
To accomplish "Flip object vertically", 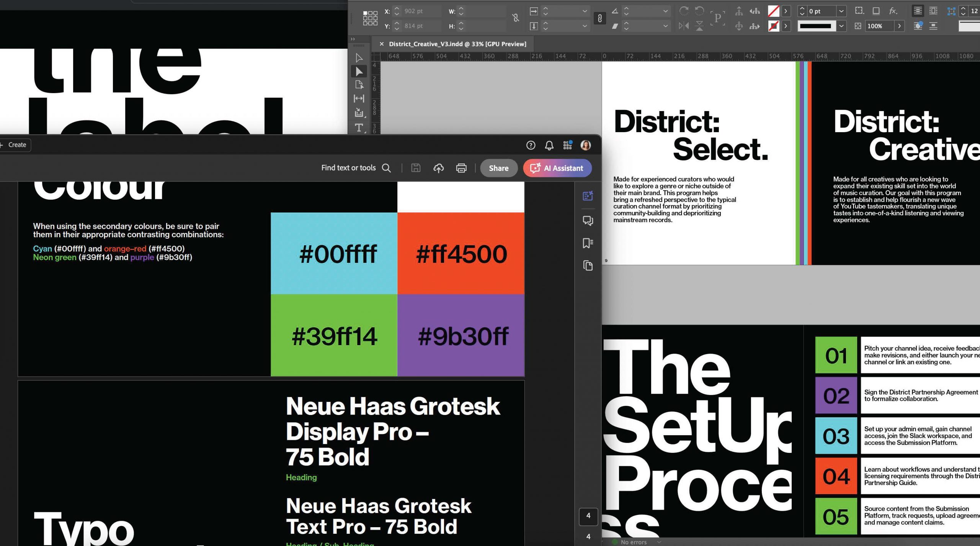I will click(699, 26).
